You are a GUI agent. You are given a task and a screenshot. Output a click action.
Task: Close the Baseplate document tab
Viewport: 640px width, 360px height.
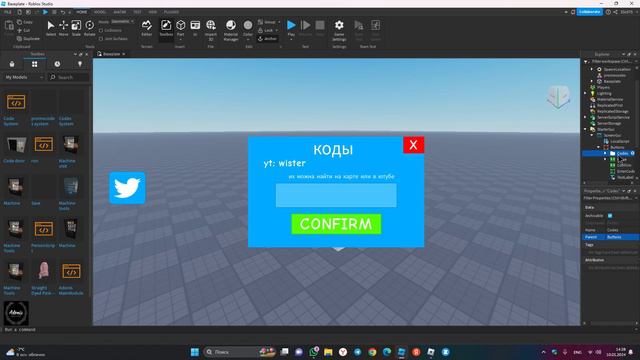[x=124, y=54]
